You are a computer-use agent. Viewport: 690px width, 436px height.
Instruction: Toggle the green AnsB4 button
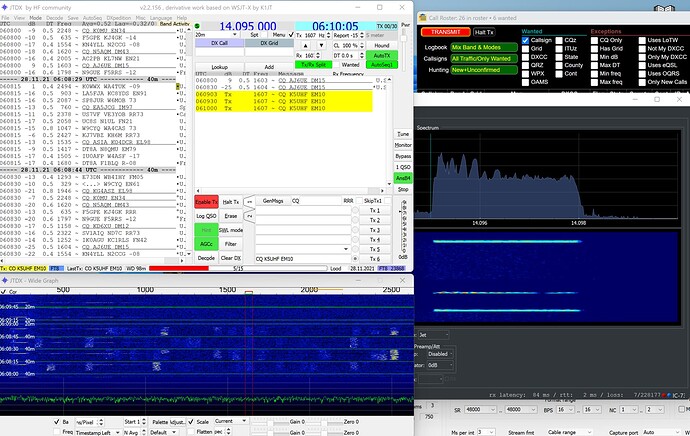coord(403,178)
